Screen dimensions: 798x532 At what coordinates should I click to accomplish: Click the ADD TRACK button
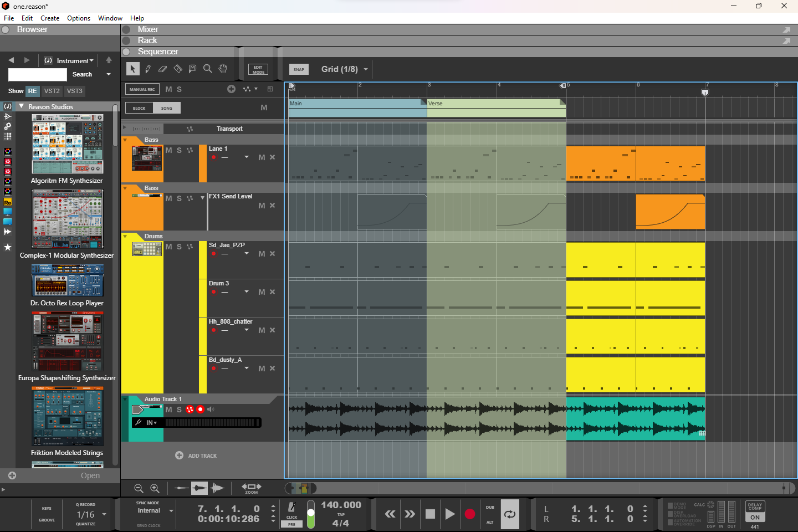(196, 456)
